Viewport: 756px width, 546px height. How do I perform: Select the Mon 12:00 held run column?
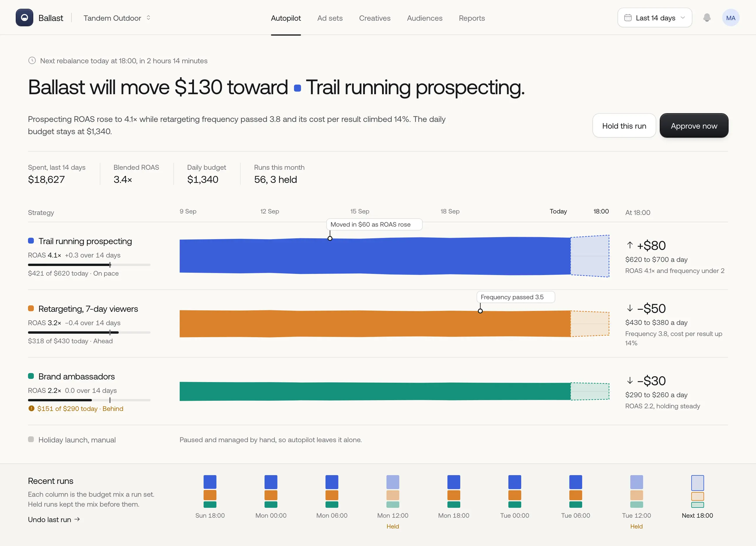coord(393,502)
